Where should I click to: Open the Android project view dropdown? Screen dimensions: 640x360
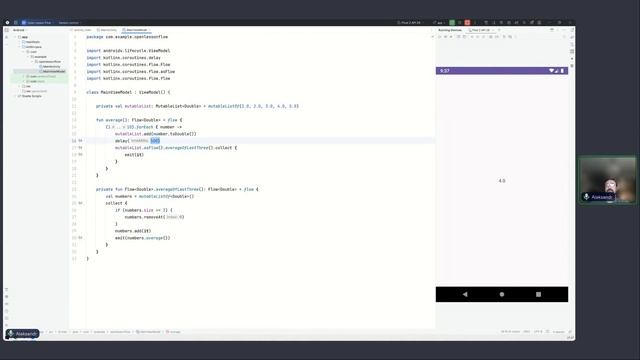click(x=19, y=30)
